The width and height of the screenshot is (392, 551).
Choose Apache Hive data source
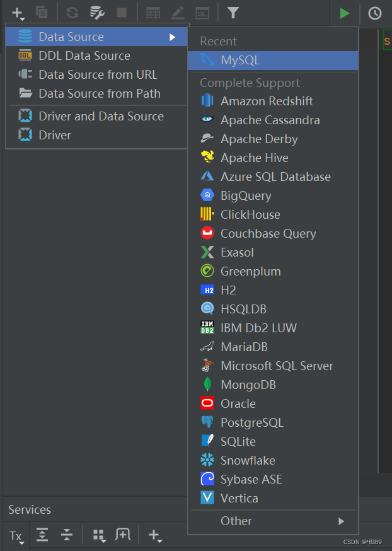coord(273,158)
